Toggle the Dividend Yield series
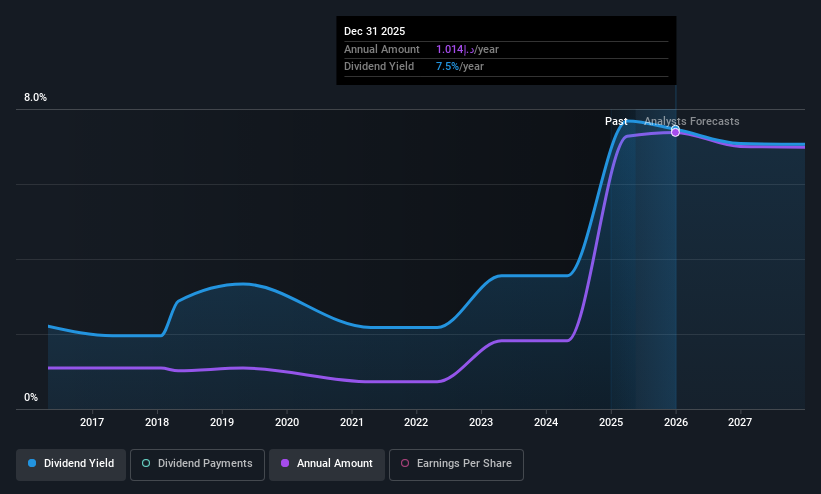Screen dimensions: 821x494 tap(71, 464)
